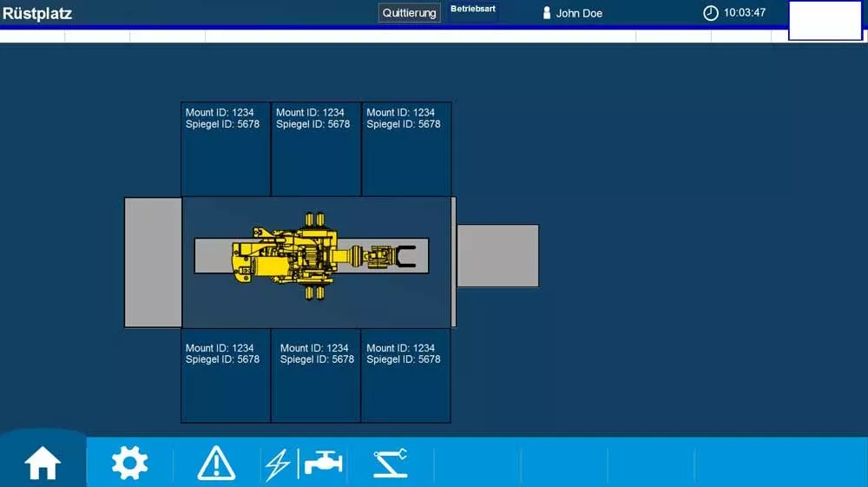Select the top-middle Mount ID 1234 slot
The image size is (868, 487).
(x=316, y=148)
